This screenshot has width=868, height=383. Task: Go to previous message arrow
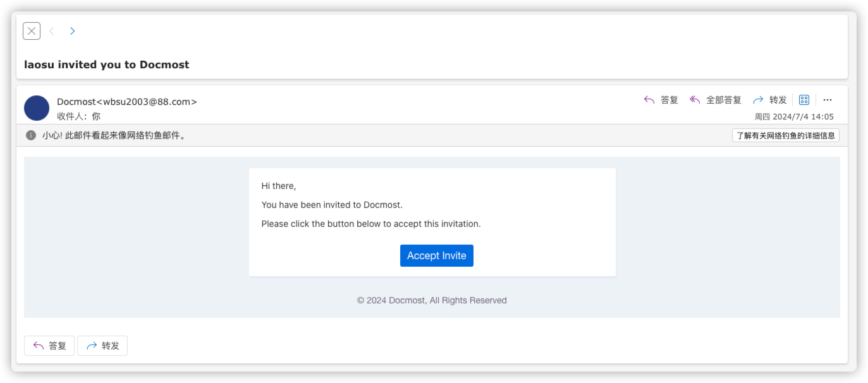pos(52,31)
